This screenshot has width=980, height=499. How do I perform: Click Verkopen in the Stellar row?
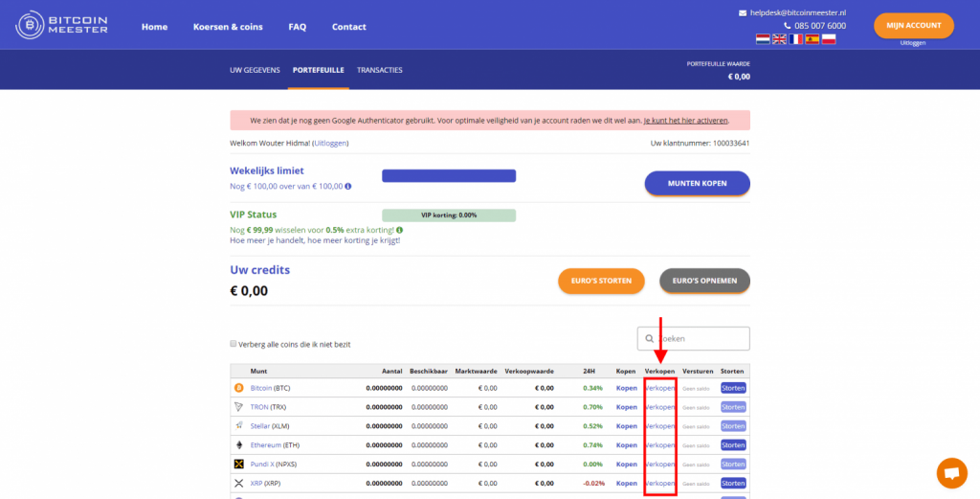pyautogui.click(x=660, y=426)
